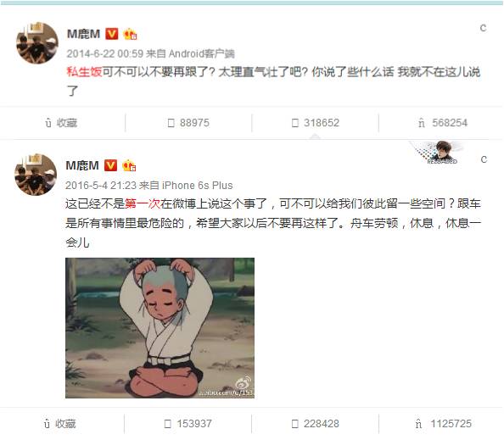Click M鹿M username on the 2016 post
The height and width of the screenshot is (440, 504).
point(82,165)
